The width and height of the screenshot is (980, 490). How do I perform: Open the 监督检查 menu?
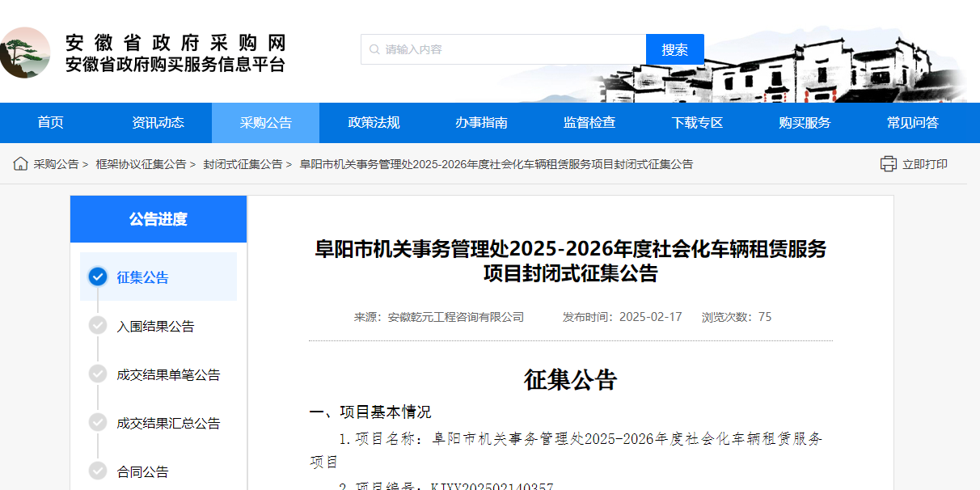(587, 122)
